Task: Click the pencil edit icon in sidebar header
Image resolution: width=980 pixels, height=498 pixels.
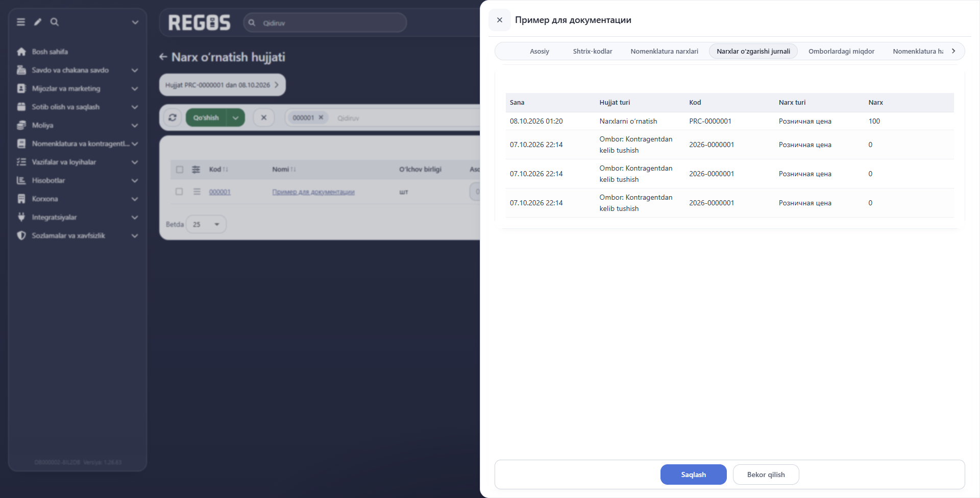Action: [x=38, y=22]
